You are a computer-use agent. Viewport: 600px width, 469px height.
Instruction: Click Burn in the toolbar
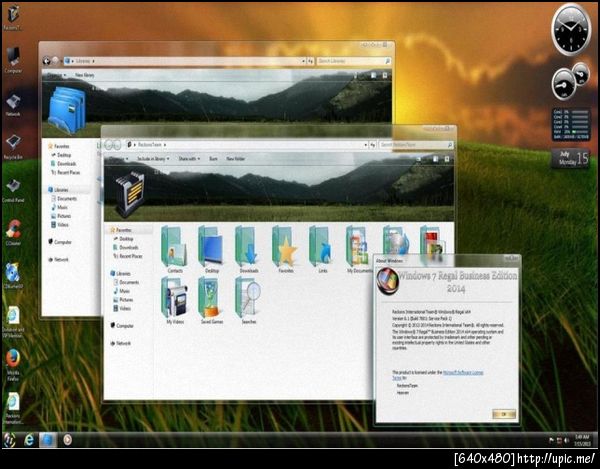pyautogui.click(x=214, y=158)
